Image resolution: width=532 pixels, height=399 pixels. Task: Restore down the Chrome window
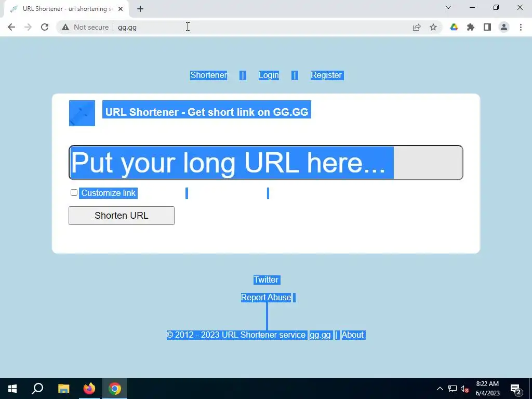(x=496, y=7)
